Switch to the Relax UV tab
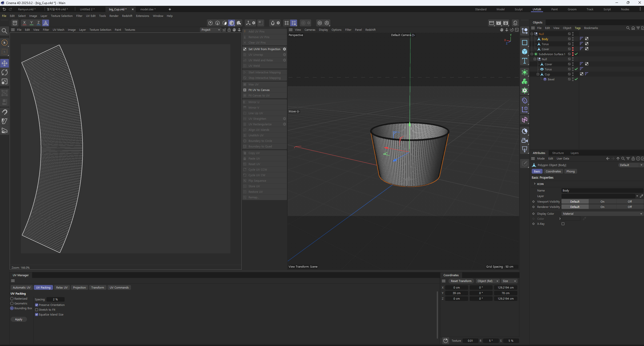 62,288
